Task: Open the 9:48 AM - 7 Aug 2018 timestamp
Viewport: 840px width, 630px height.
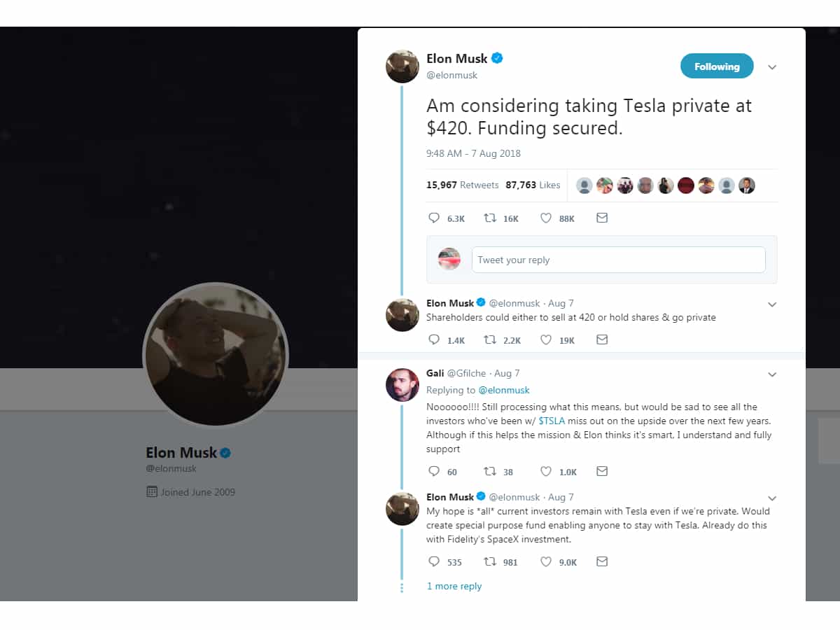Action: click(473, 153)
